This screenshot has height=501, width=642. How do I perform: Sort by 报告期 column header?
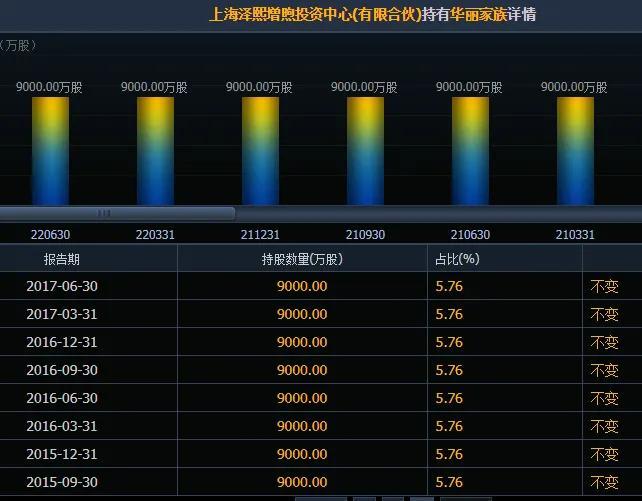(62, 259)
